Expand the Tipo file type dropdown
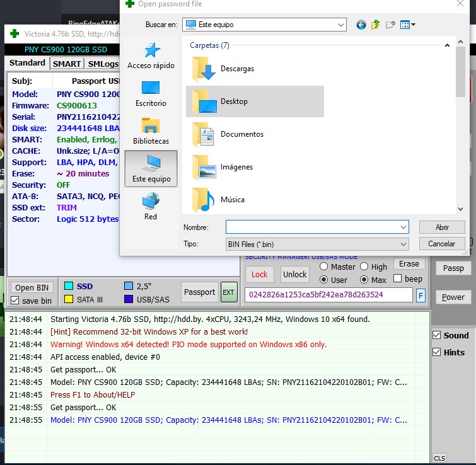The image size is (476, 465). click(403, 244)
